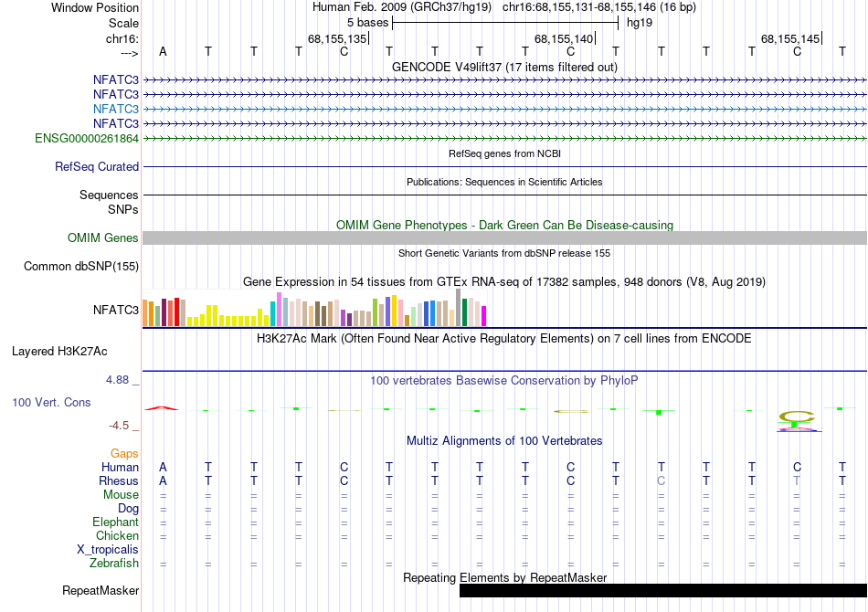Click 'Repeating Elements by RepeatMasker' title
This screenshot has height=612, width=868.
[x=504, y=577]
